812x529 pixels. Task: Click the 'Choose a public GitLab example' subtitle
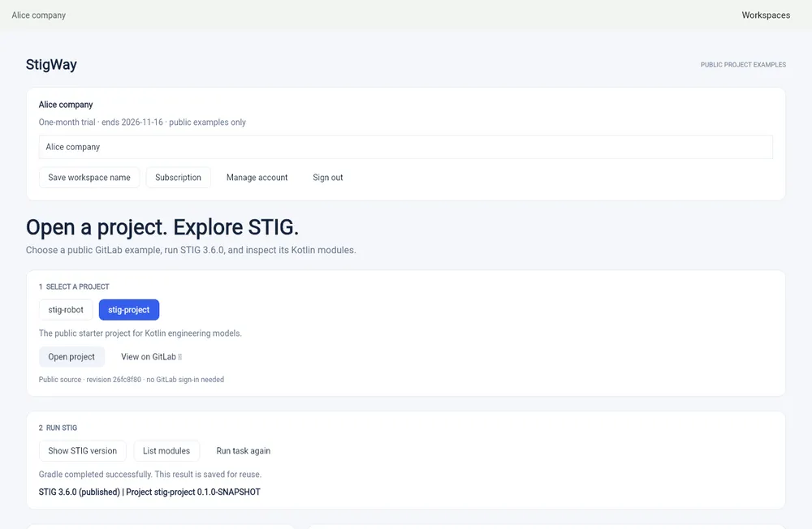click(191, 250)
